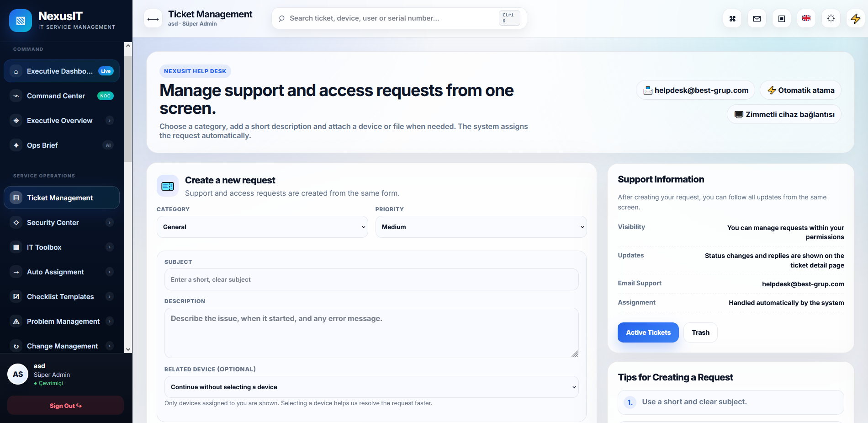
Task: Click the Ctrl K shortcut badge
Action: (509, 18)
